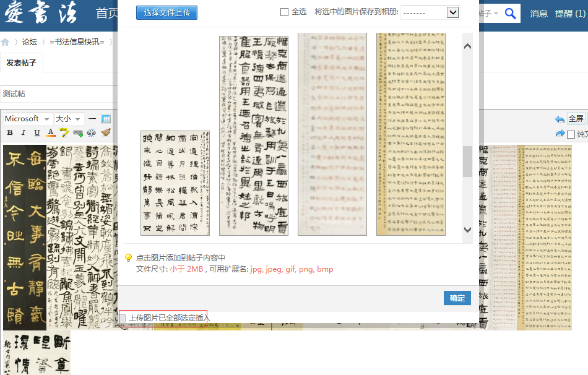Select the gold-on-black calligraphy image in editor

click(25, 238)
